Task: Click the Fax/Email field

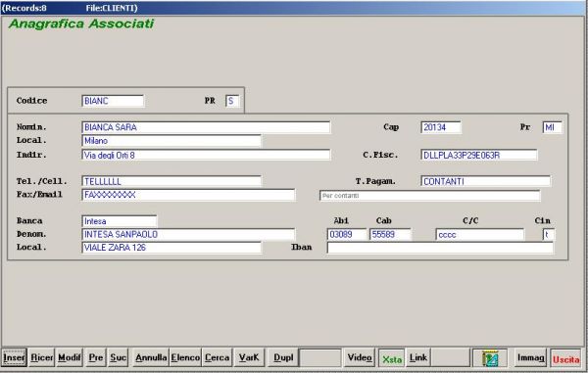Action: click(188, 195)
